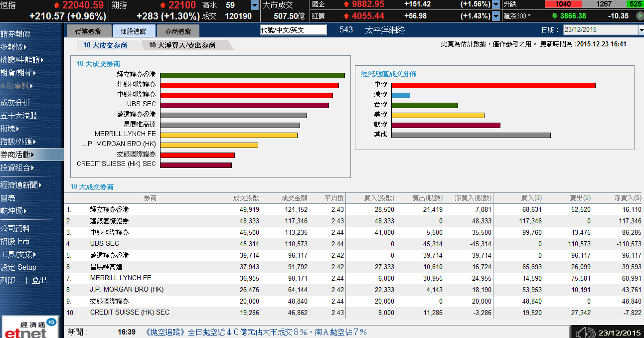Screen dimensions: 644x338
Task: Select table row J.P. MORGAN BRO (HK)
Action: tap(354, 290)
